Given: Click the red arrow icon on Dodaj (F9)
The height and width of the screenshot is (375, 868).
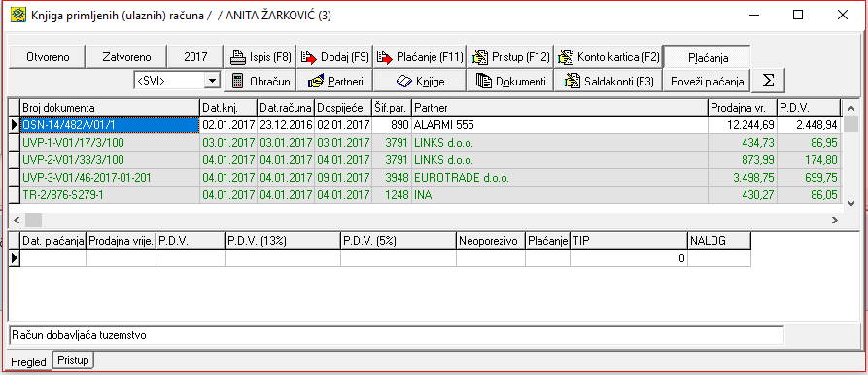Looking at the screenshot, I should coord(309,57).
